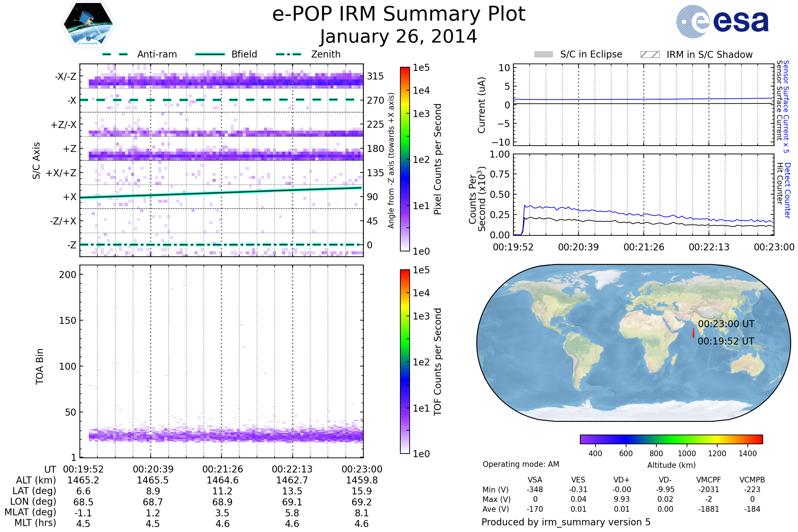Click the TOA Bin axis label

(x=39, y=366)
